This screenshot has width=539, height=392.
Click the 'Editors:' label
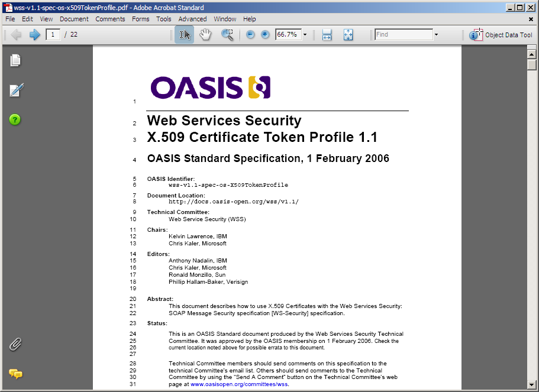(x=159, y=254)
